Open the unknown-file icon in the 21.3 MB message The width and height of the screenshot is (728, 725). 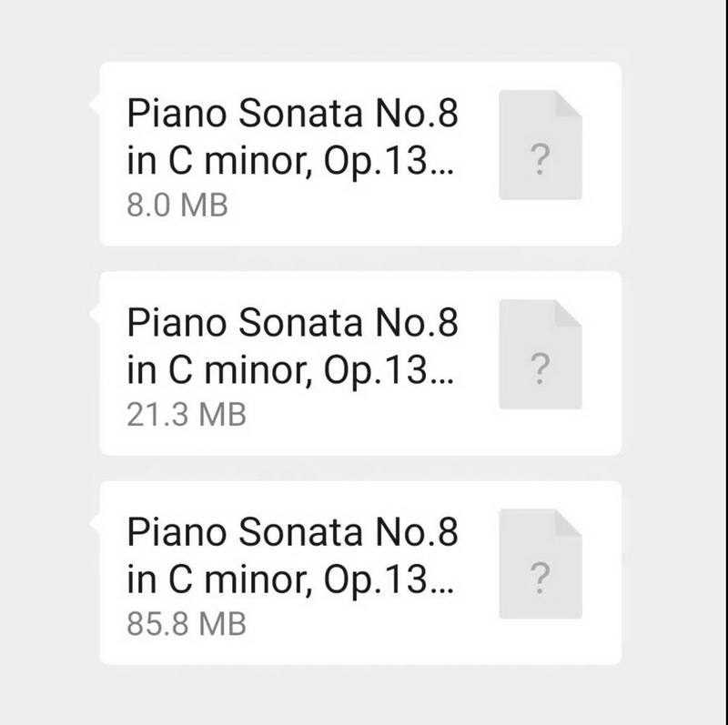(x=541, y=354)
